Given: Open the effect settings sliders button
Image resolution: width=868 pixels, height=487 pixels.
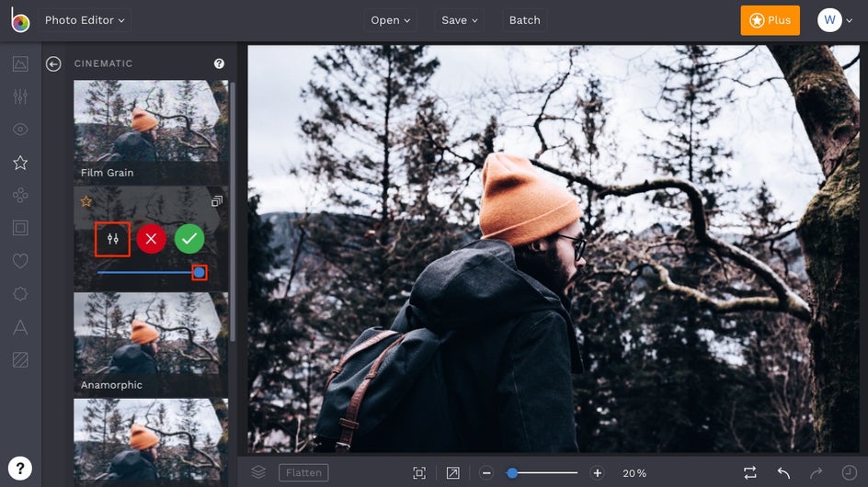Looking at the screenshot, I should (113, 239).
